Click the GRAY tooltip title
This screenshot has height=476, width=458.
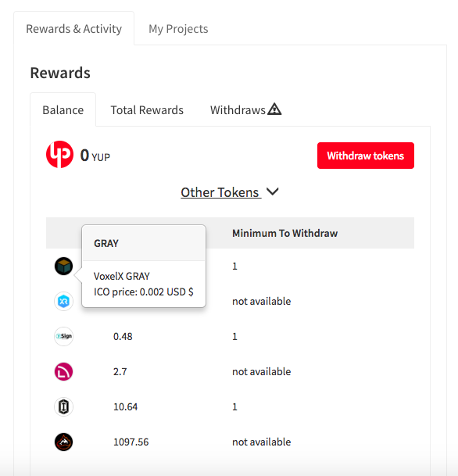pyautogui.click(x=106, y=243)
